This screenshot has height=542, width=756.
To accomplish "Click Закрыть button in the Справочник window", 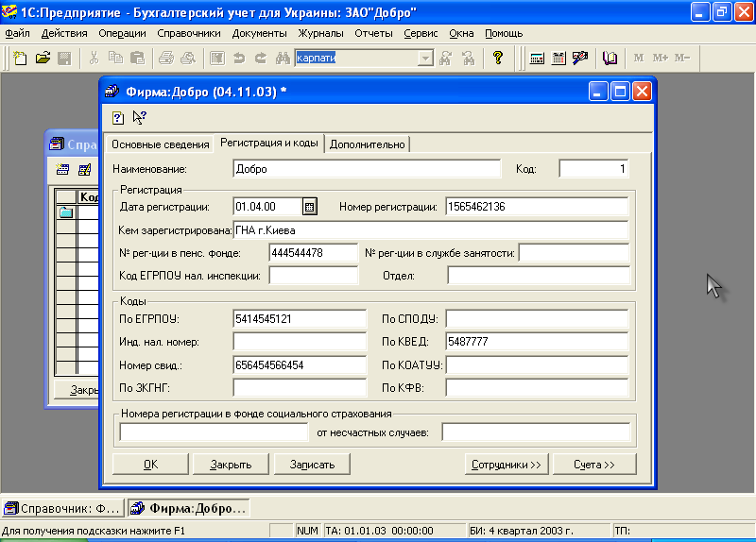I will (x=77, y=390).
